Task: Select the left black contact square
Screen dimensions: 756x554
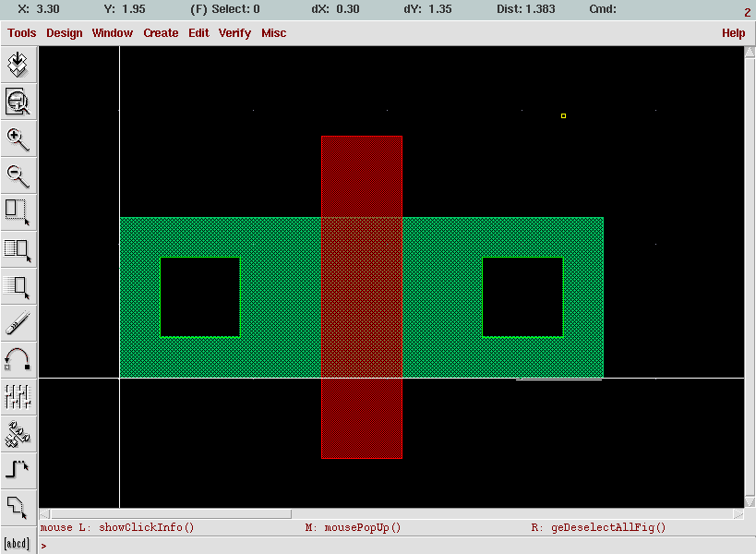Action: click(200, 297)
